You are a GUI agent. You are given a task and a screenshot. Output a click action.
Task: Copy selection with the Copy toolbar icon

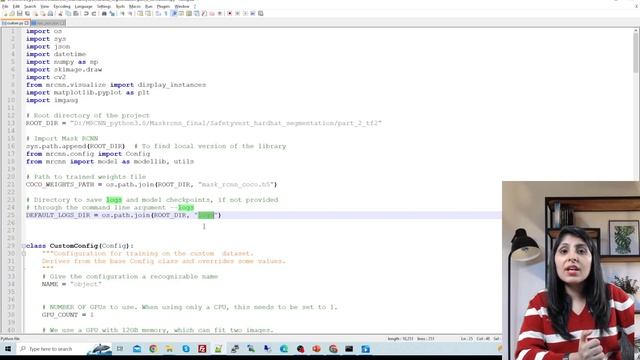[68, 13]
